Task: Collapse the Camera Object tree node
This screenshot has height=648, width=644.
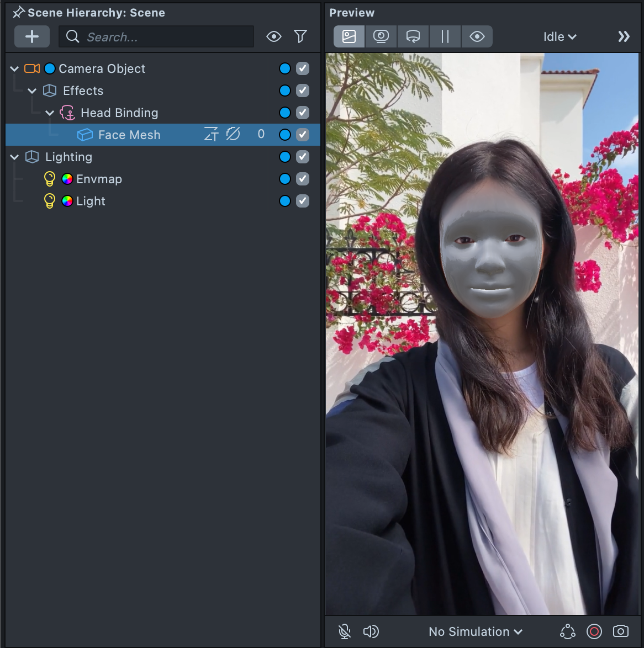Action: coord(15,69)
